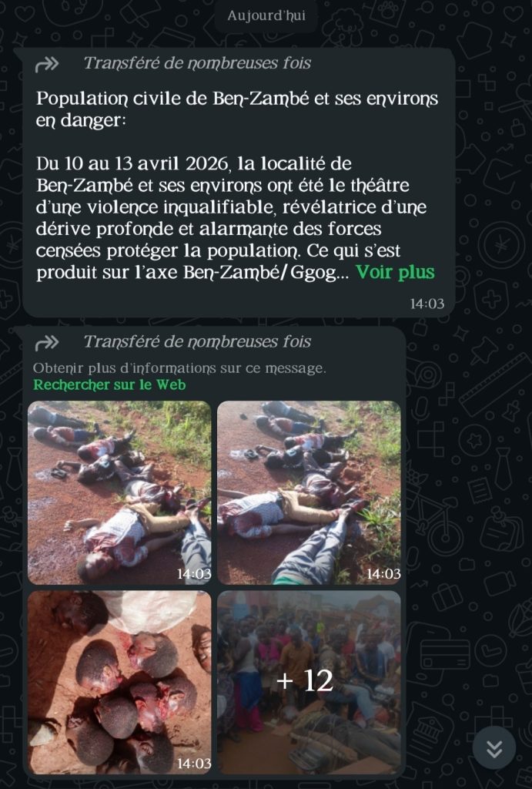Screen dimensions: 532x789
Task: Tap the forwarded arrow icon on the photo album message
Action: (x=47, y=343)
